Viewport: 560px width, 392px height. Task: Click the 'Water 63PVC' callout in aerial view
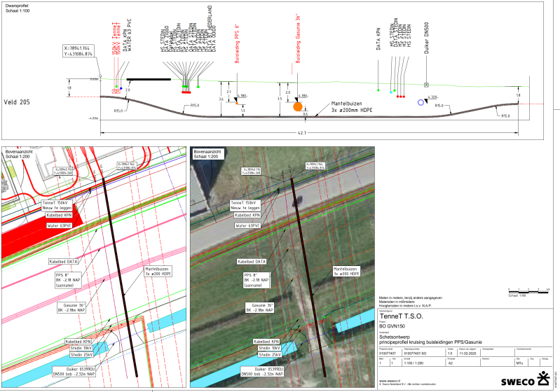tap(247, 226)
